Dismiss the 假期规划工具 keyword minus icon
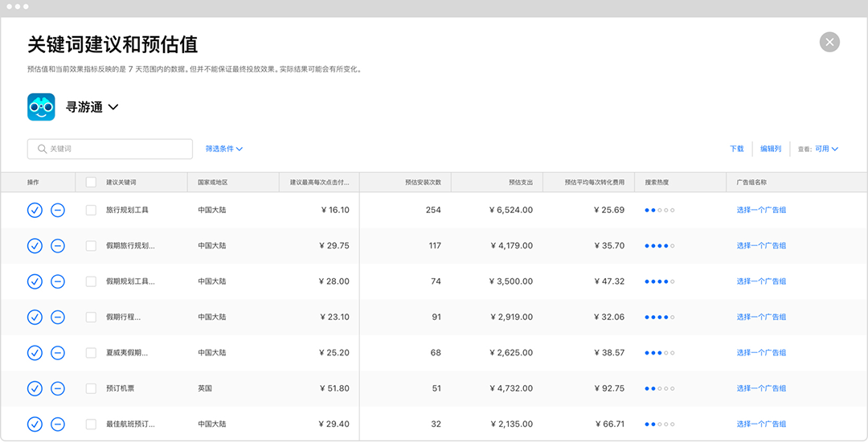 [58, 281]
